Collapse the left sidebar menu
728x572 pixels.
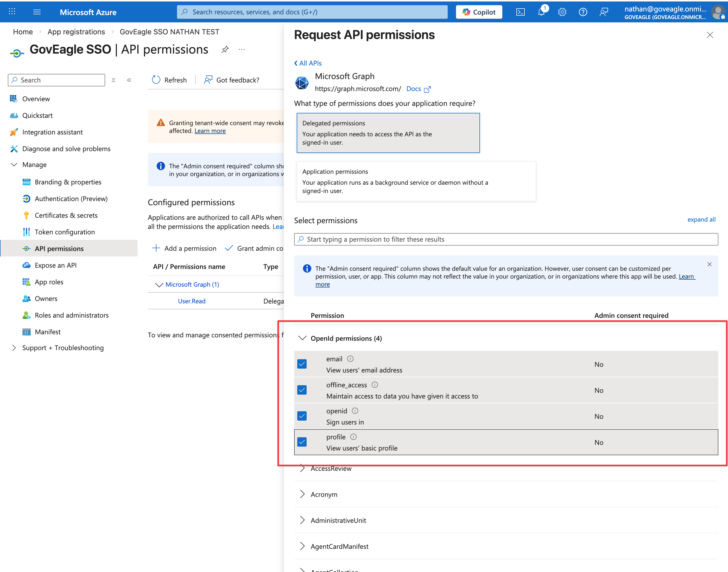pyautogui.click(x=129, y=80)
